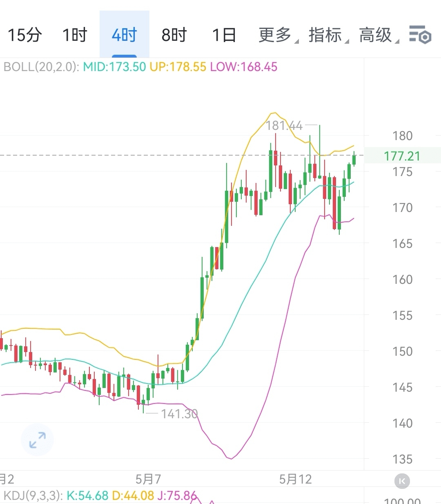Jump to latest candle arrow button

pos(402,481)
